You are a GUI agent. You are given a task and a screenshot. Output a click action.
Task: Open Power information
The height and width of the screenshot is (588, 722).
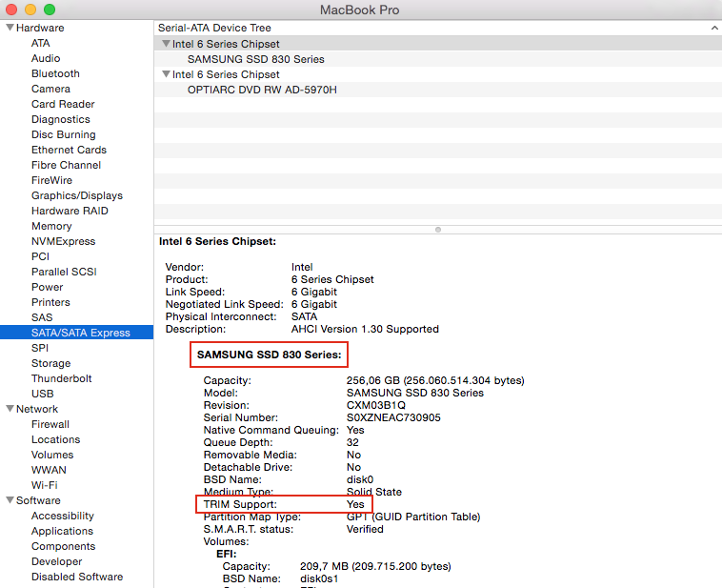[47, 287]
